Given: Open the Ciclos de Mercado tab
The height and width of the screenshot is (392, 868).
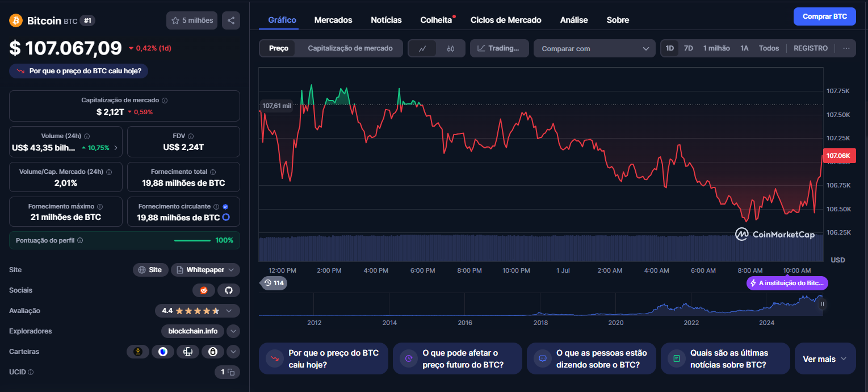Looking at the screenshot, I should tap(506, 20).
